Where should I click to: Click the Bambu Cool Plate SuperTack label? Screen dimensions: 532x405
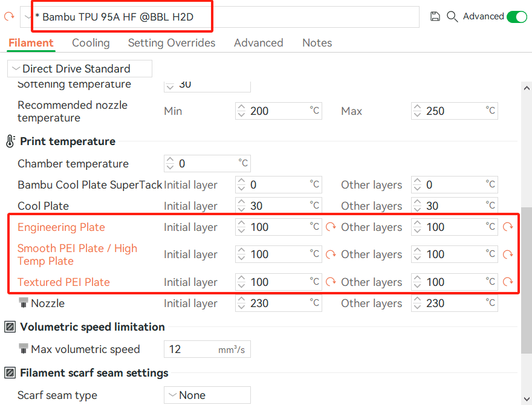pos(90,184)
